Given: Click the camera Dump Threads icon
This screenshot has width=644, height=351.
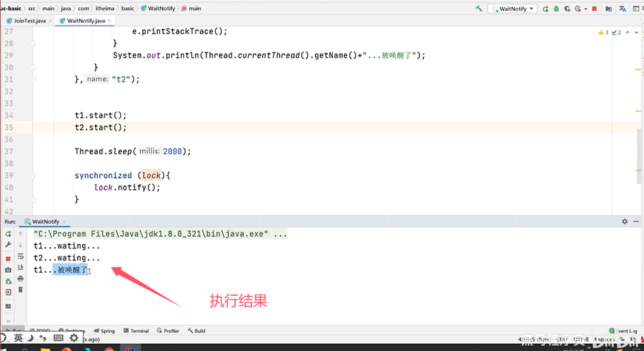Looking at the screenshot, I should pyautogui.click(x=9, y=270).
